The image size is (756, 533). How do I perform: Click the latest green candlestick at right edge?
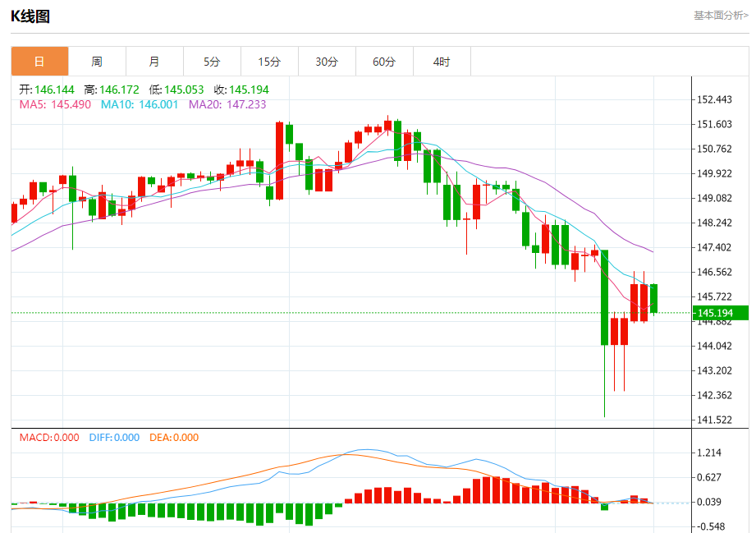pyautogui.click(x=653, y=299)
